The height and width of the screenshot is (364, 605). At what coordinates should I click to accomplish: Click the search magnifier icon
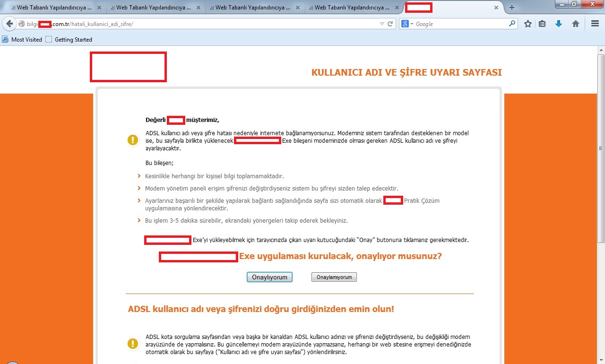[512, 24]
